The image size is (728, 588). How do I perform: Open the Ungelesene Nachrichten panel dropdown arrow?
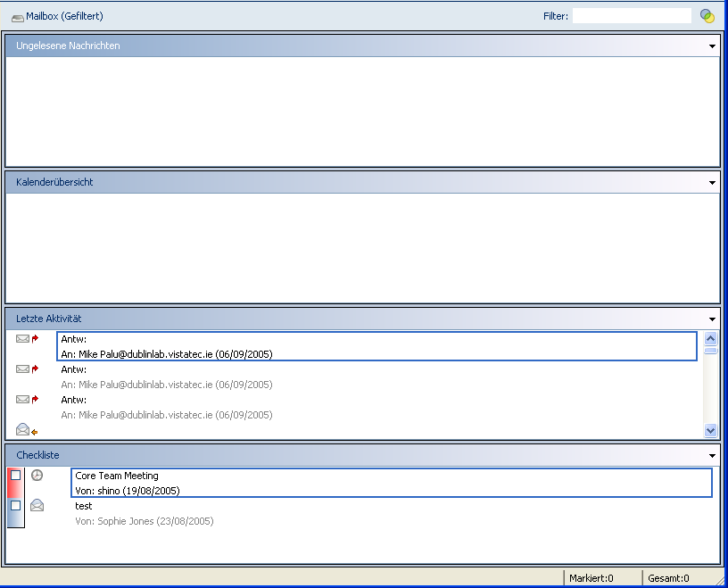[x=712, y=46]
